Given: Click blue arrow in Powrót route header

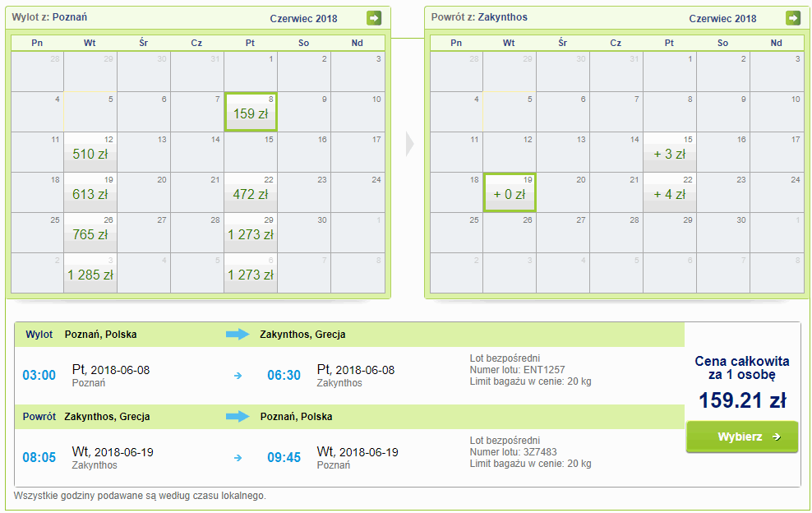Looking at the screenshot, I should 238,417.
